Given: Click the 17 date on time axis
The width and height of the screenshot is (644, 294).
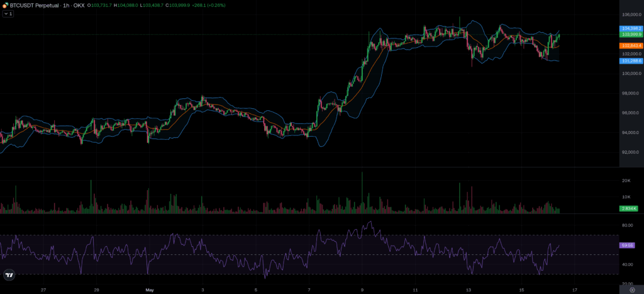Looking at the screenshot, I should coord(574,290).
